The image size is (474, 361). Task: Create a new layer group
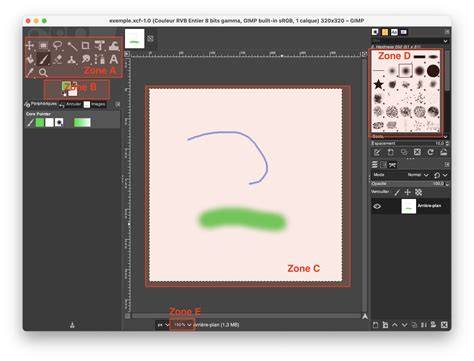385,325
